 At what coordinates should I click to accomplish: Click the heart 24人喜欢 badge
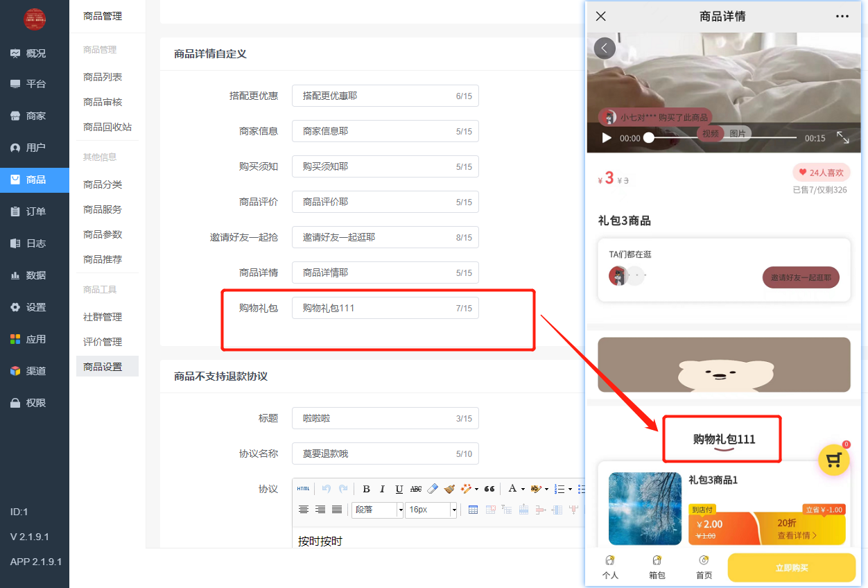click(x=822, y=173)
